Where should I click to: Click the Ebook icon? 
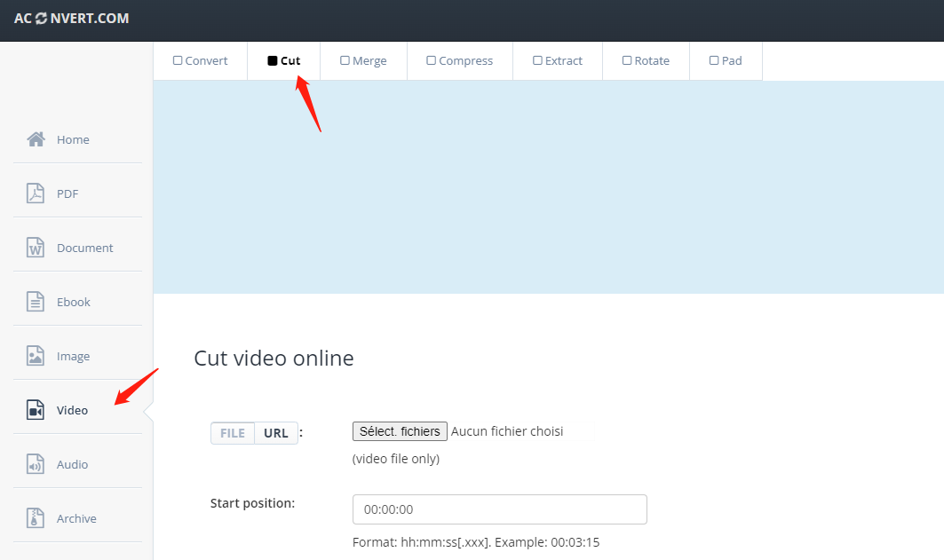tap(36, 302)
